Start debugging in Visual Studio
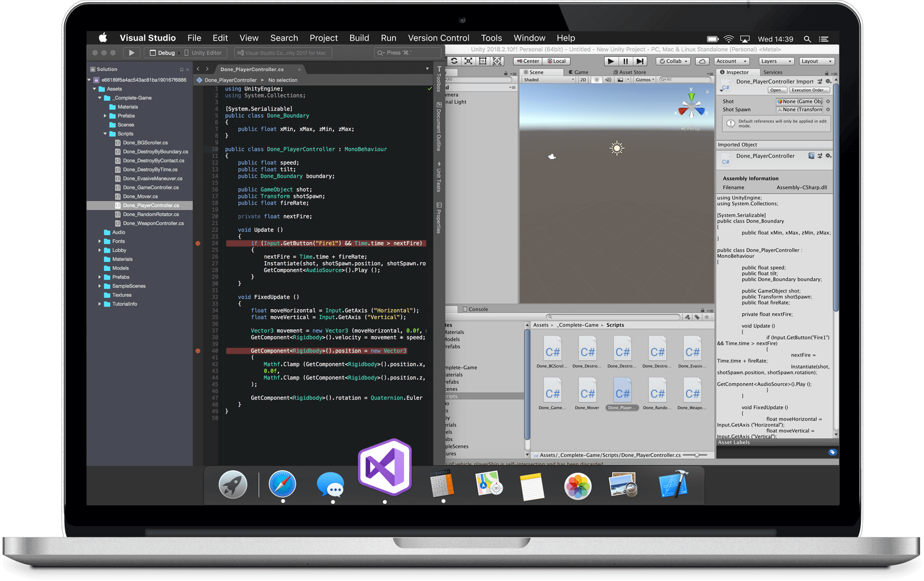The height and width of the screenshot is (581, 924). pyautogui.click(x=131, y=52)
